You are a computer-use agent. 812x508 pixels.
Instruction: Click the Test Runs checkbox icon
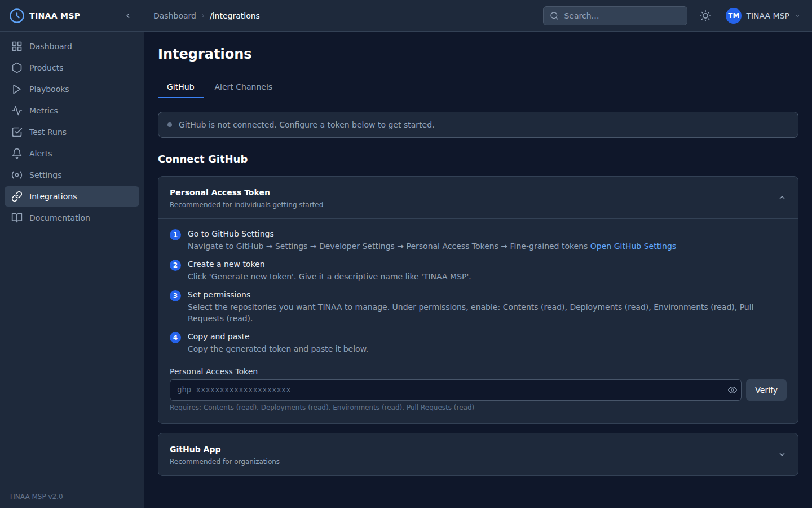[x=17, y=132]
